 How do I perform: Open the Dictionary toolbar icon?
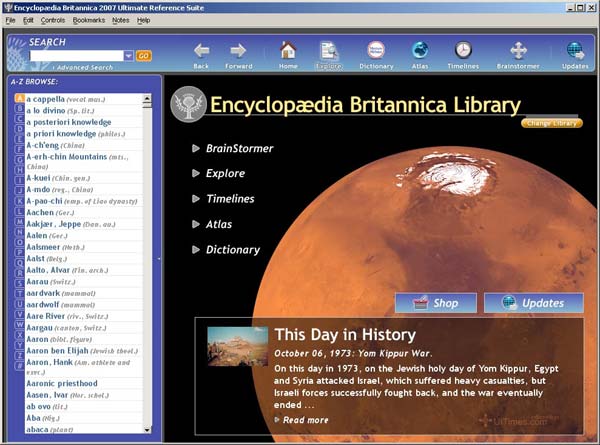376,50
